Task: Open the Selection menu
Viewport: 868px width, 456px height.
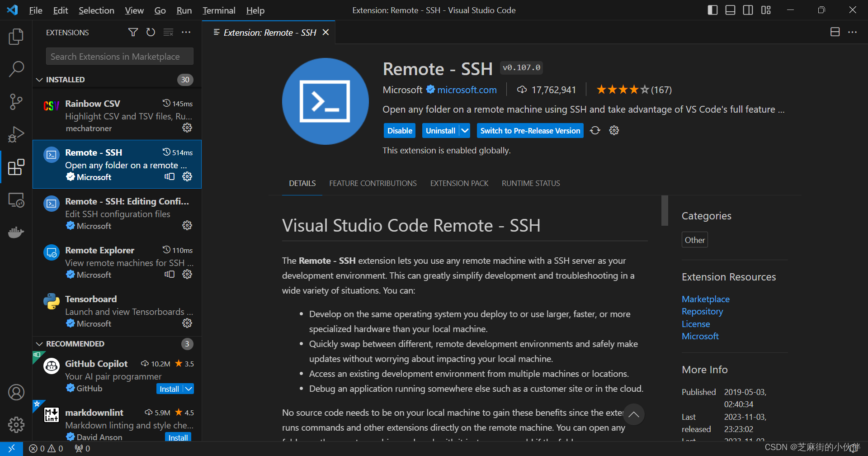Action: click(x=96, y=10)
